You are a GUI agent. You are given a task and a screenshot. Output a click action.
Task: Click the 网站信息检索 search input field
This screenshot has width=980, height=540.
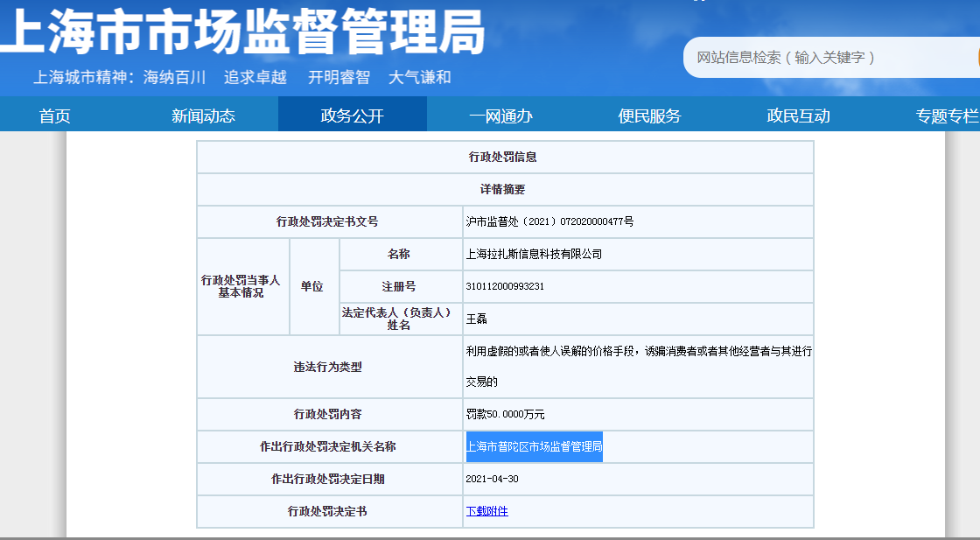coord(831,58)
